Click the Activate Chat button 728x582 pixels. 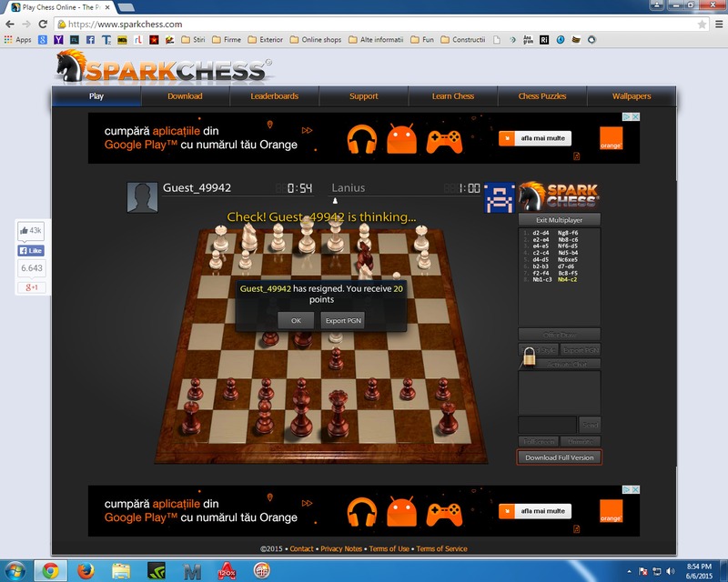tap(567, 365)
